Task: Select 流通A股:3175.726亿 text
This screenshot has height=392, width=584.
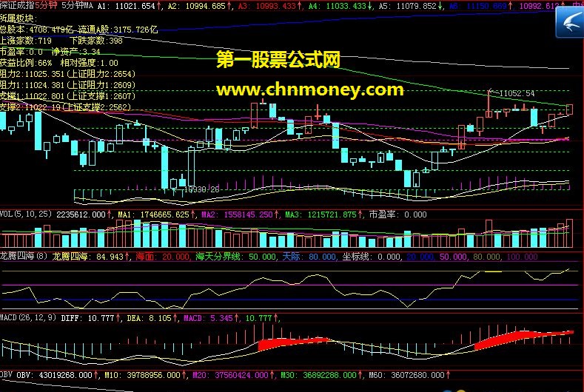Action: [x=118, y=30]
